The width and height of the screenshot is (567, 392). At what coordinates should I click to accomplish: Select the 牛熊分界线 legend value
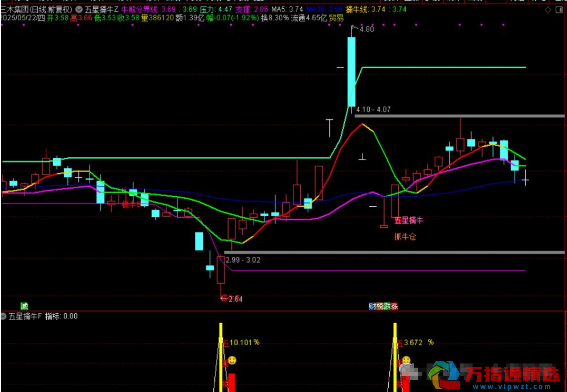[159, 9]
